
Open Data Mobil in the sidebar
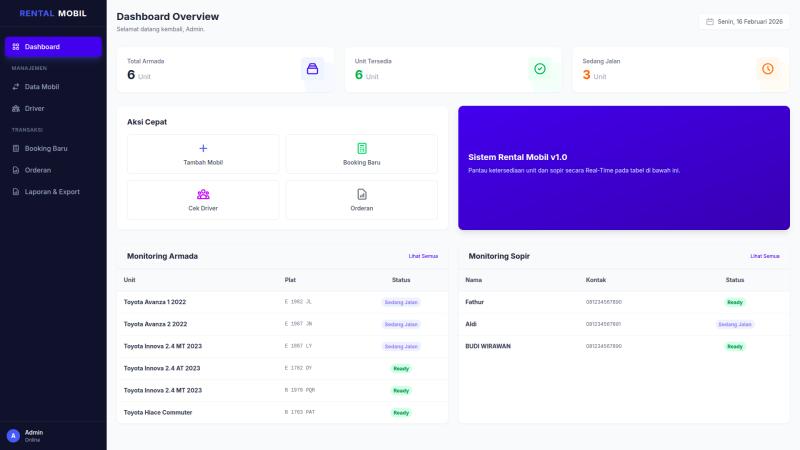tap(41, 87)
